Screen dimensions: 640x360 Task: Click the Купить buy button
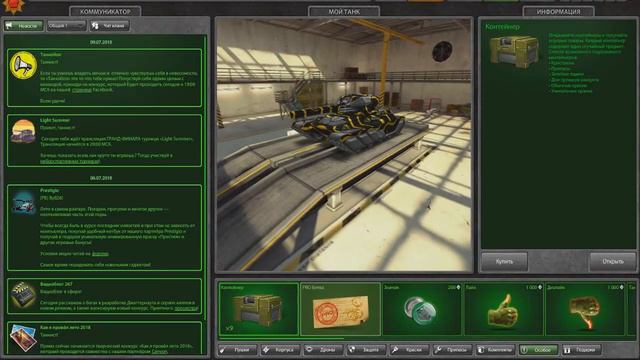(504, 262)
